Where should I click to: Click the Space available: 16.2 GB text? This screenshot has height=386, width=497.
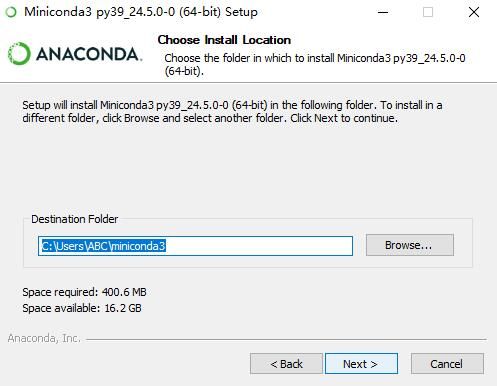(82, 308)
